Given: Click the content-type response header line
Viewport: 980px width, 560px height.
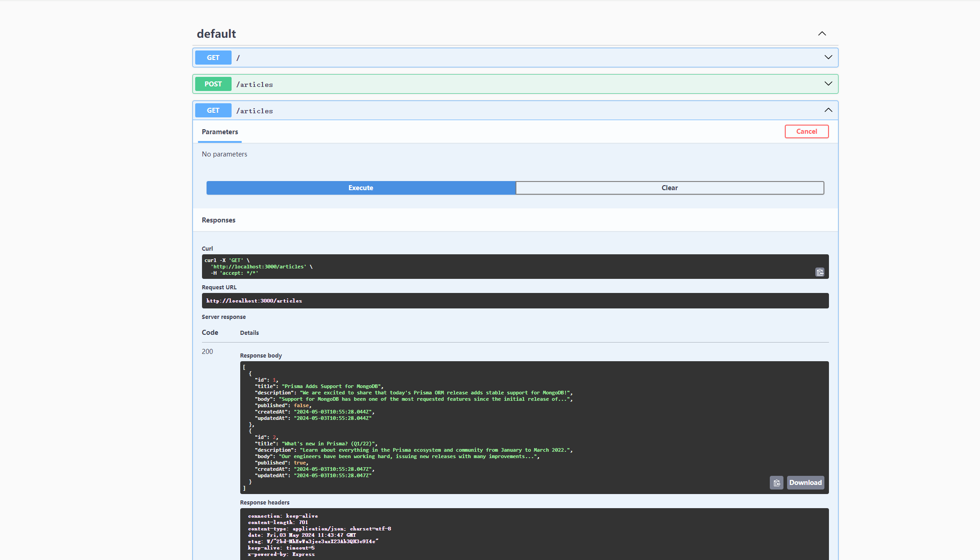Looking at the screenshot, I should click(x=319, y=529).
